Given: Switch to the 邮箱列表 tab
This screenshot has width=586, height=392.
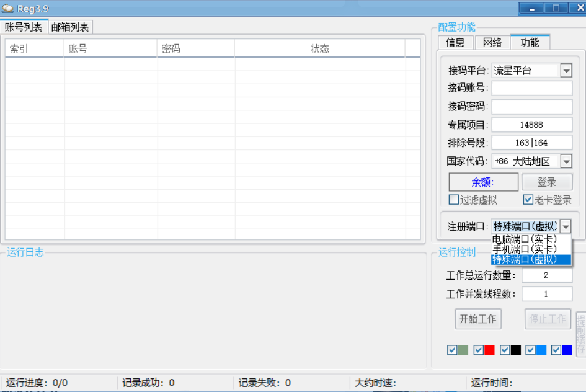Looking at the screenshot, I should [x=70, y=27].
